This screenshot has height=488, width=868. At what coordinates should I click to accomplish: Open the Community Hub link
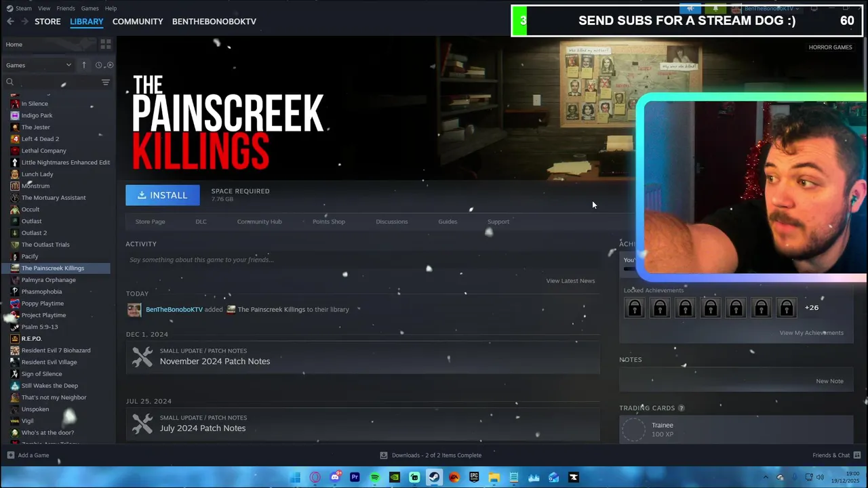tap(259, 222)
